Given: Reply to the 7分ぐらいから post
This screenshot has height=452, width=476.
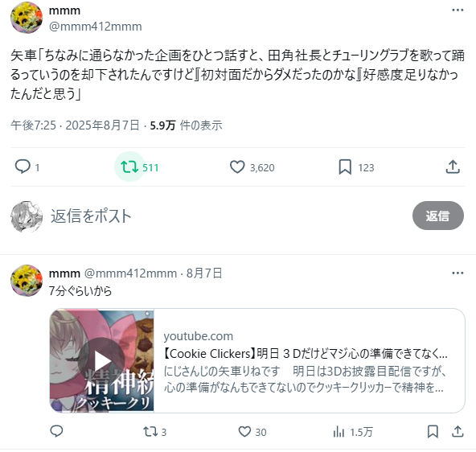Looking at the screenshot, I should [56, 431].
